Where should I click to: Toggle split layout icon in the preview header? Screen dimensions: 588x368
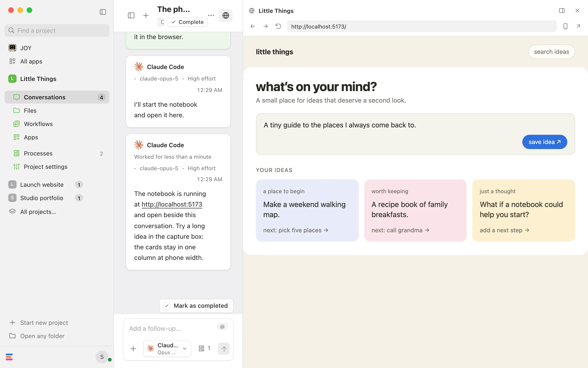[x=562, y=11]
